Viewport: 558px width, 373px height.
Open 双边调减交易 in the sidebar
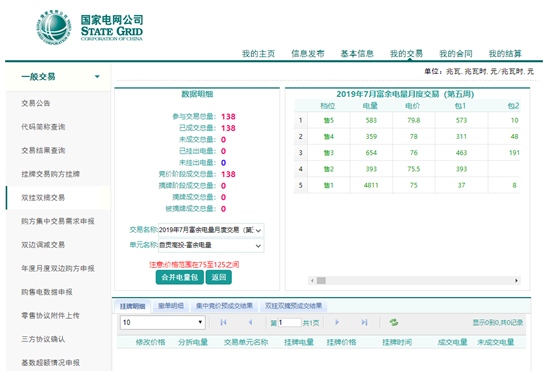tap(43, 245)
